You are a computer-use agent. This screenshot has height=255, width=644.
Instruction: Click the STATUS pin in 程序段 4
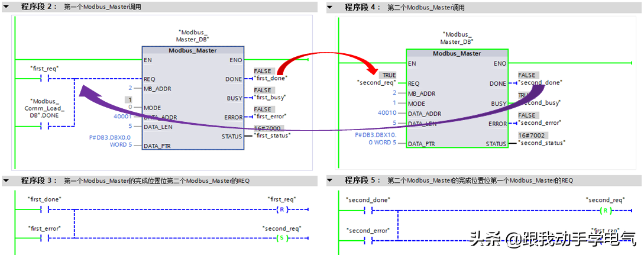496,144
